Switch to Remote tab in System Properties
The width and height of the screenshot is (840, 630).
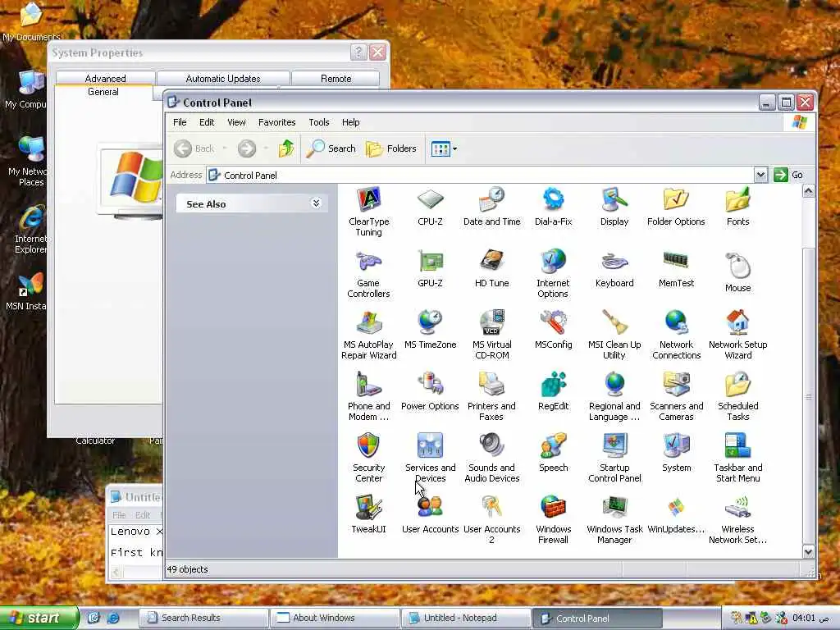[x=336, y=78]
